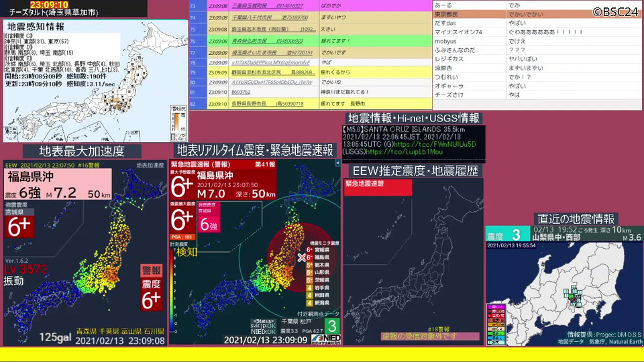Click the Lv 3573 vibration level readout

coord(26,269)
